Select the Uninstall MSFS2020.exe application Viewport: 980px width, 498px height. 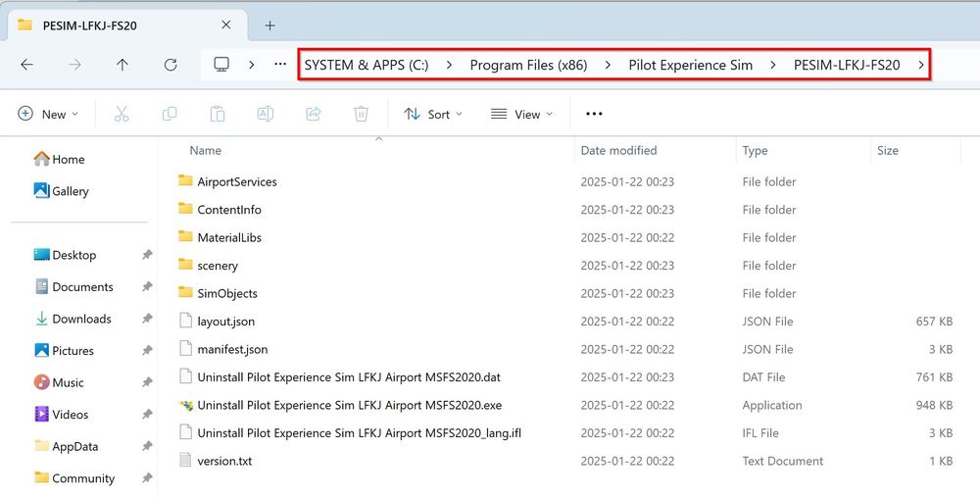click(x=350, y=405)
